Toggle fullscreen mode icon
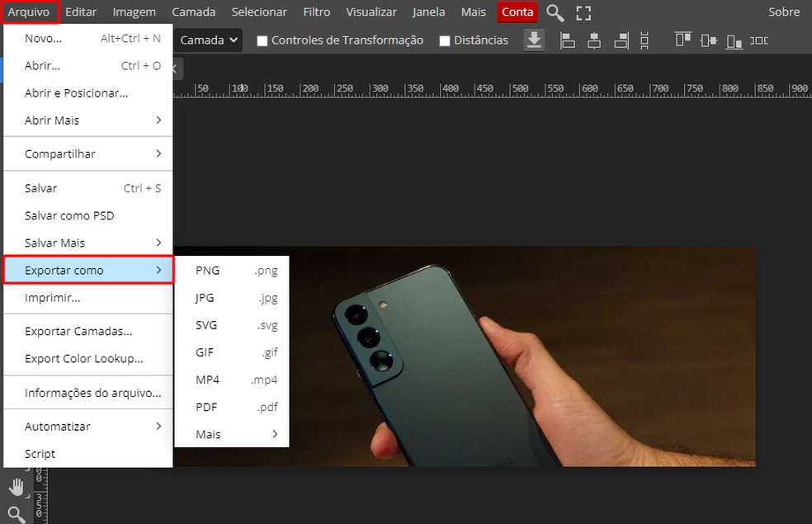The width and height of the screenshot is (812, 524). (583, 12)
